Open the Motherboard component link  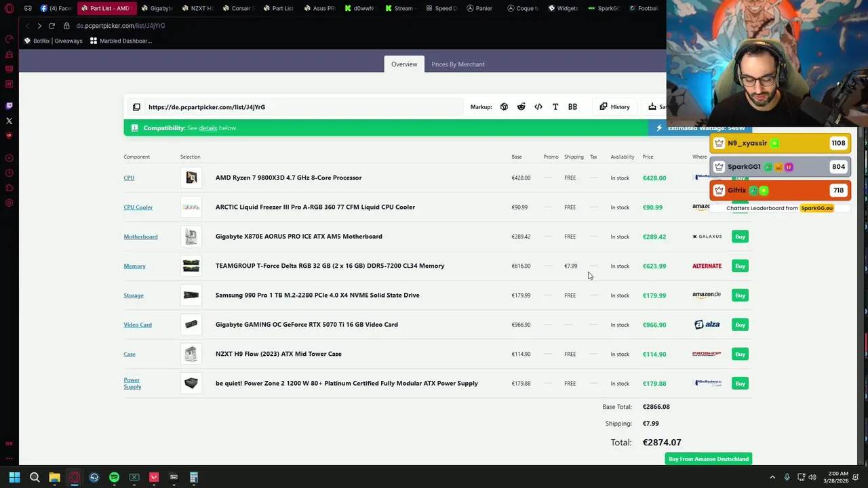[x=140, y=237]
